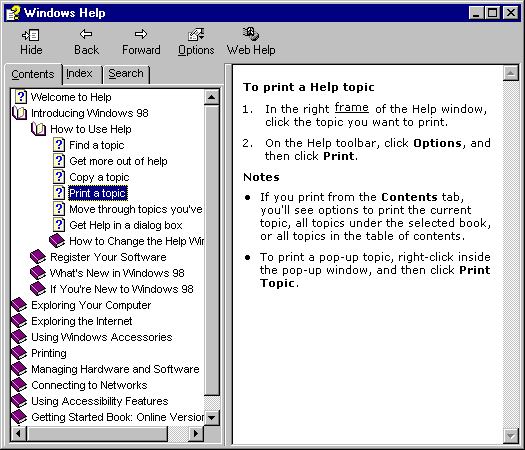
Task: Click the Getting Started Book book icon
Action: click(x=19, y=417)
